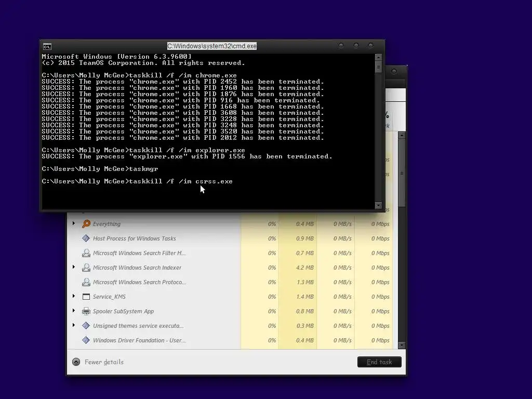Expand the Service_KMS process group

click(x=74, y=296)
